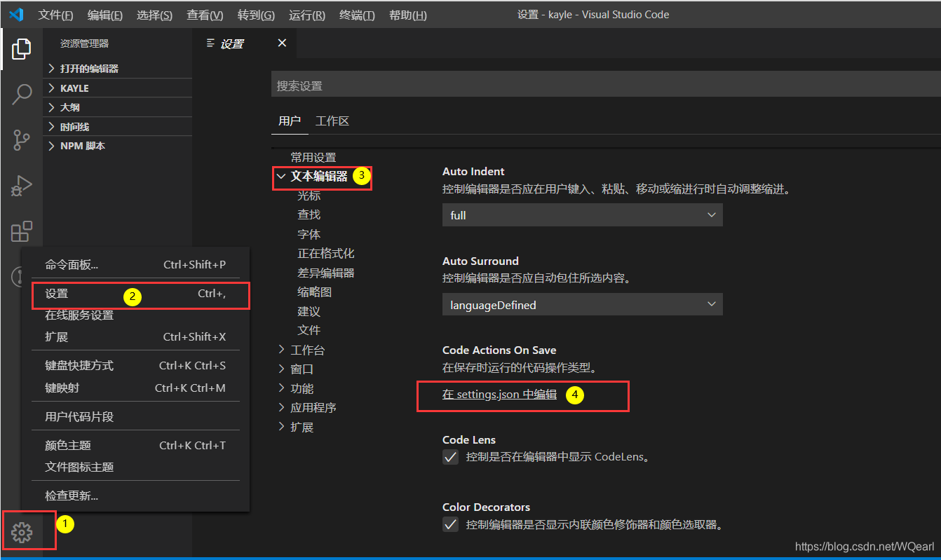
Task: Open the Extensions view icon
Action: (22, 231)
